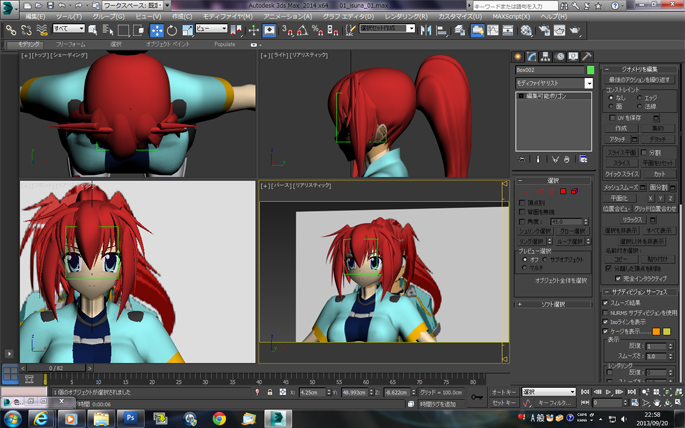Expand the ソフト選択 rollout
The width and height of the screenshot is (685, 428).
[553, 304]
